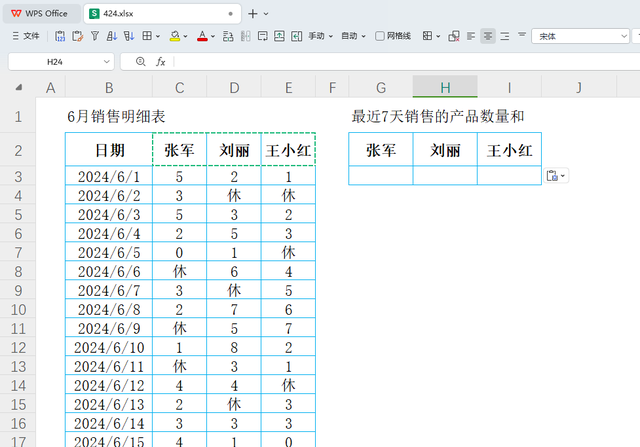640x447 pixels.
Task: Click the insert row above icon
Action: pyautogui.click(x=279, y=36)
